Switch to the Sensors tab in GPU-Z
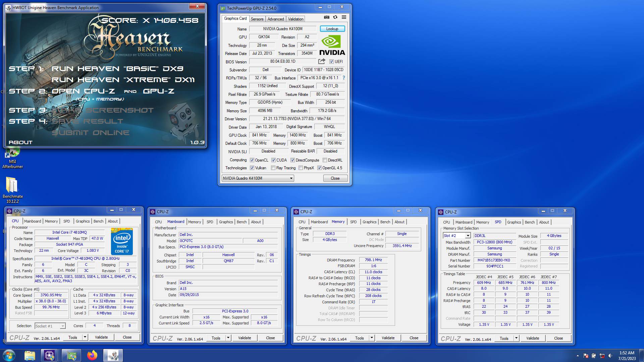 pos(257,19)
